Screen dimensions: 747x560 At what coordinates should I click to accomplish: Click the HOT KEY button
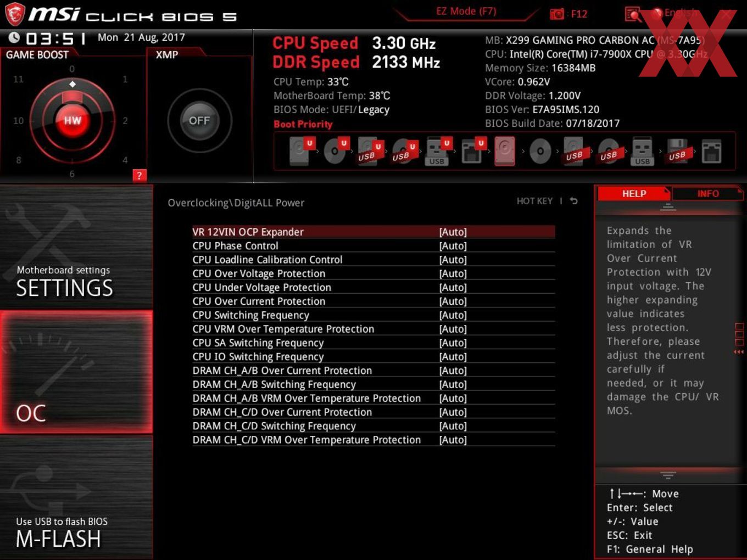534,201
